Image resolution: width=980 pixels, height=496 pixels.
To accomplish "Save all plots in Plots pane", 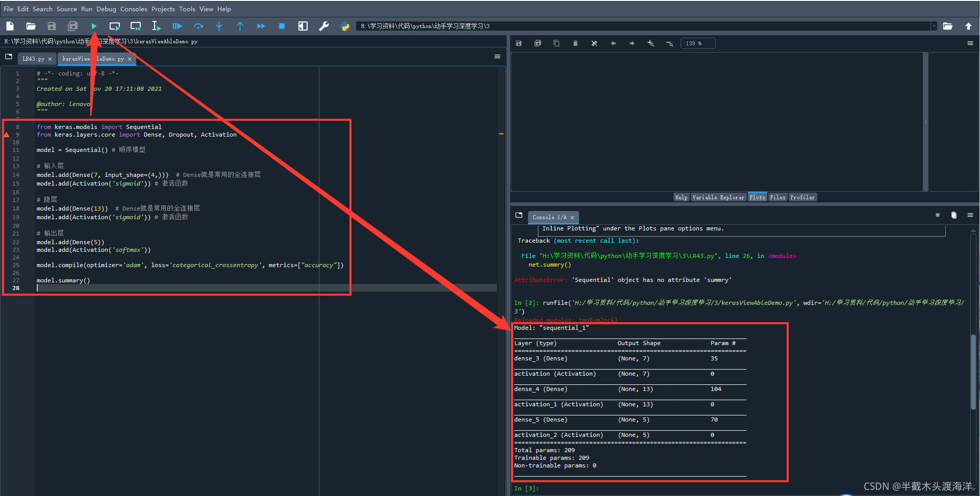I will pos(538,43).
